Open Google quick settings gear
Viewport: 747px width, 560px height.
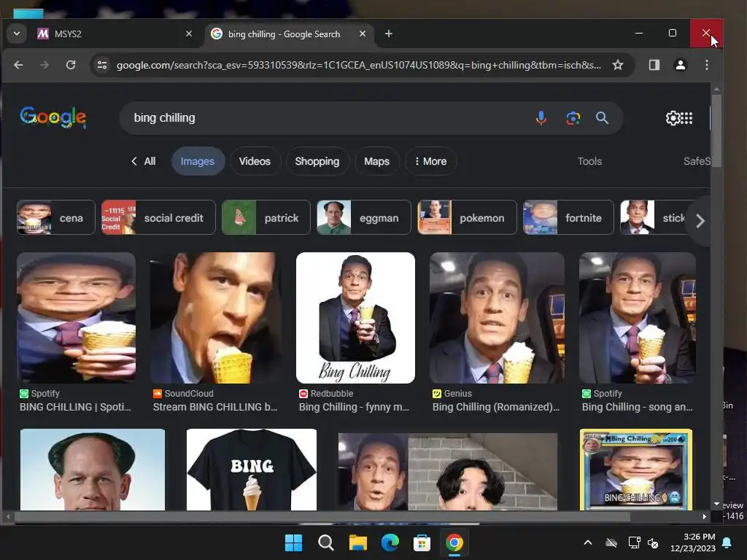(673, 117)
